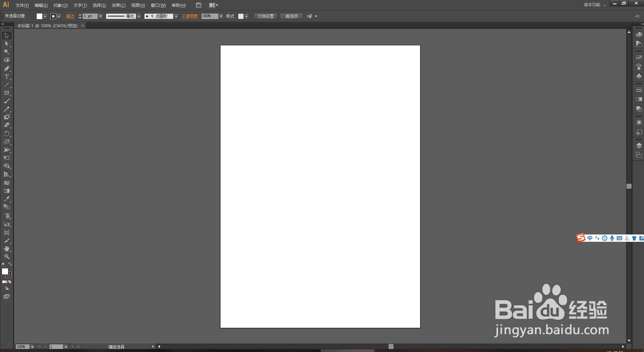Open the fill color dropdown arrow
Viewport: 644px width, 352px height.
pos(45,16)
